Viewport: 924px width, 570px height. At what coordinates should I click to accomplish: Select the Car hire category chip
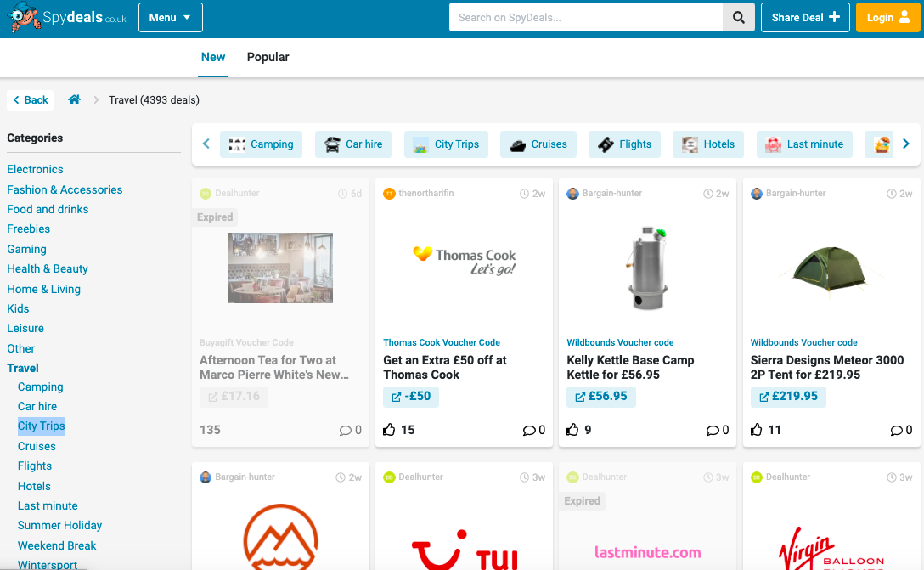point(353,144)
